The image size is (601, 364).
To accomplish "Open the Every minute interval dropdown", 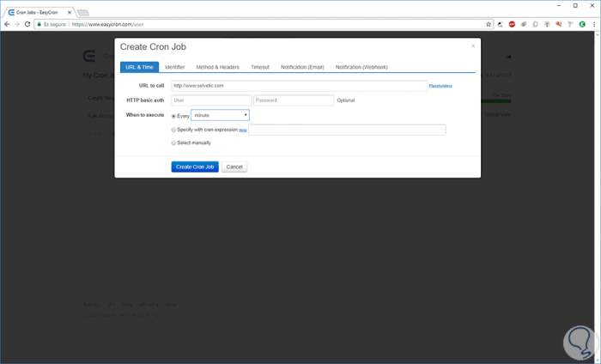I will [x=220, y=115].
